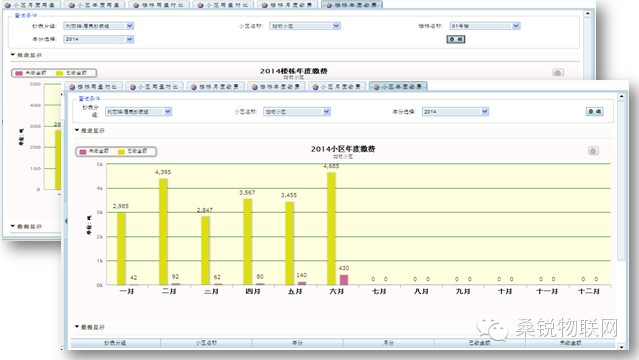
Task: Select 小区年度缴费 tab in front window
Action: tap(398, 86)
